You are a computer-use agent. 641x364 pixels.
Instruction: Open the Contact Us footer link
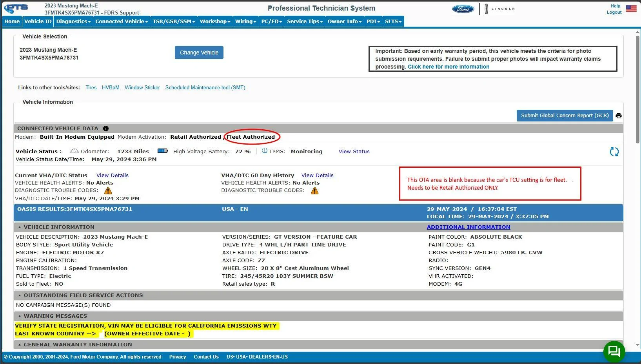tap(206, 357)
